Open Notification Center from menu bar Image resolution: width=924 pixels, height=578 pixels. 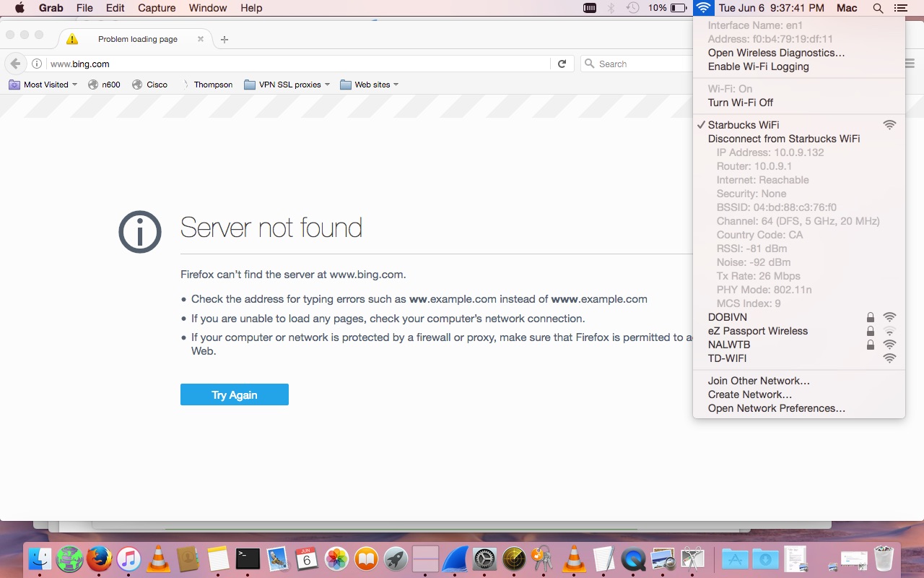pyautogui.click(x=900, y=8)
